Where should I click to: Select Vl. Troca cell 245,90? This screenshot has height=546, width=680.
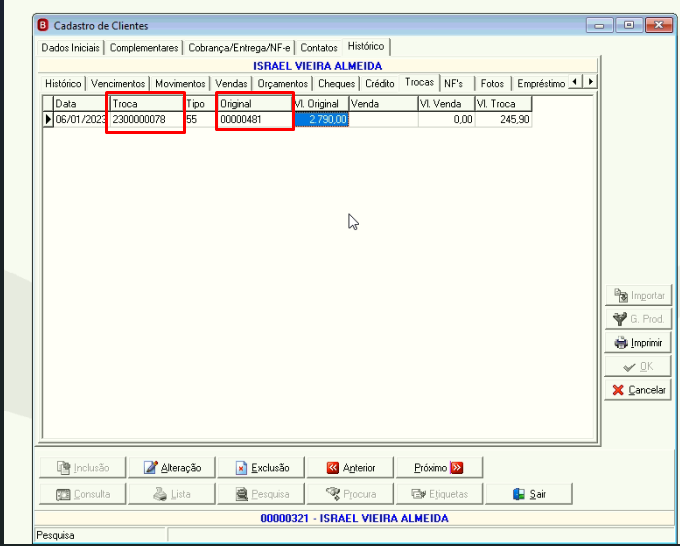503,119
